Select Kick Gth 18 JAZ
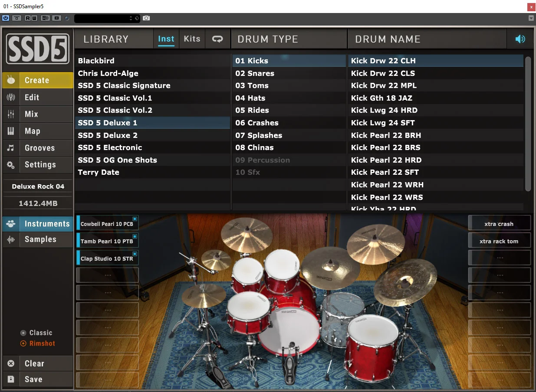This screenshot has width=536, height=392. pos(436,98)
